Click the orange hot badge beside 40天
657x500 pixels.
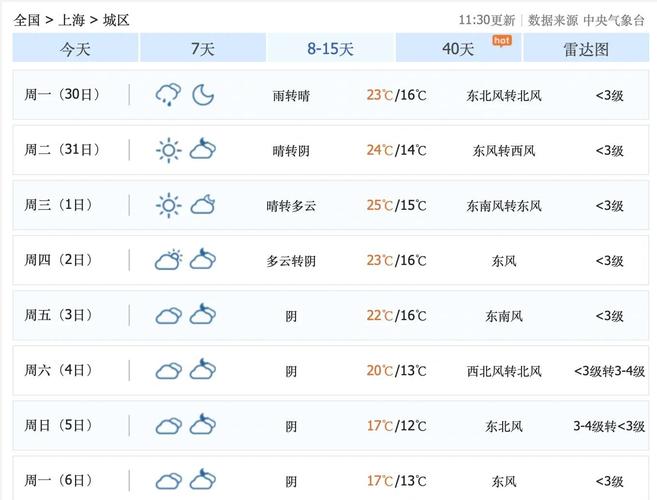point(501,40)
